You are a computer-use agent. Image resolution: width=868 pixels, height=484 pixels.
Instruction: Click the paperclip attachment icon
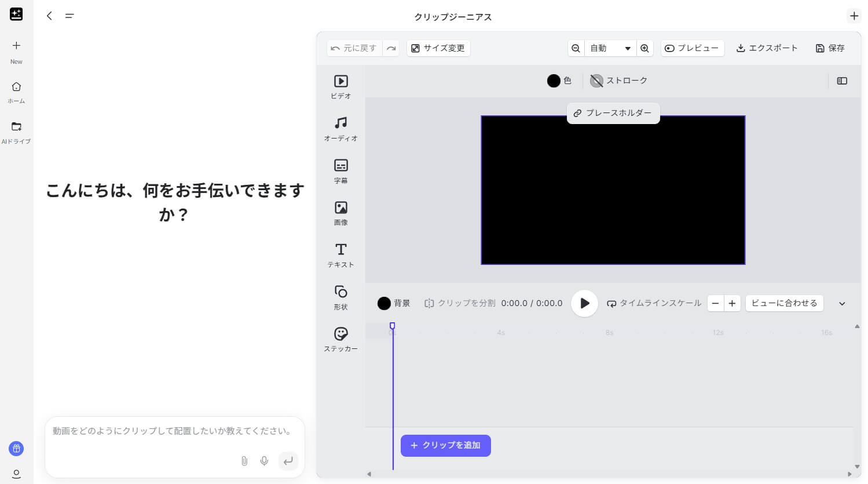244,461
